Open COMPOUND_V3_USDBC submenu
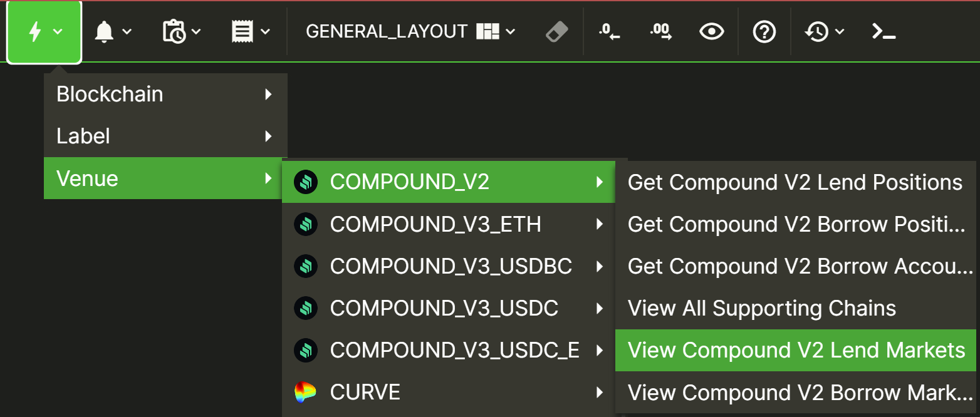 pos(449,265)
